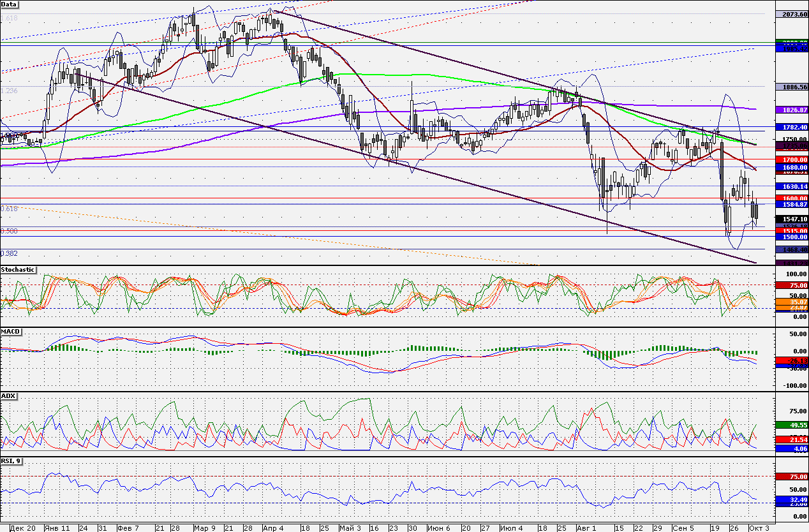Click the RSI 32.49 value label
This screenshot has width=809, height=532.
tap(790, 499)
